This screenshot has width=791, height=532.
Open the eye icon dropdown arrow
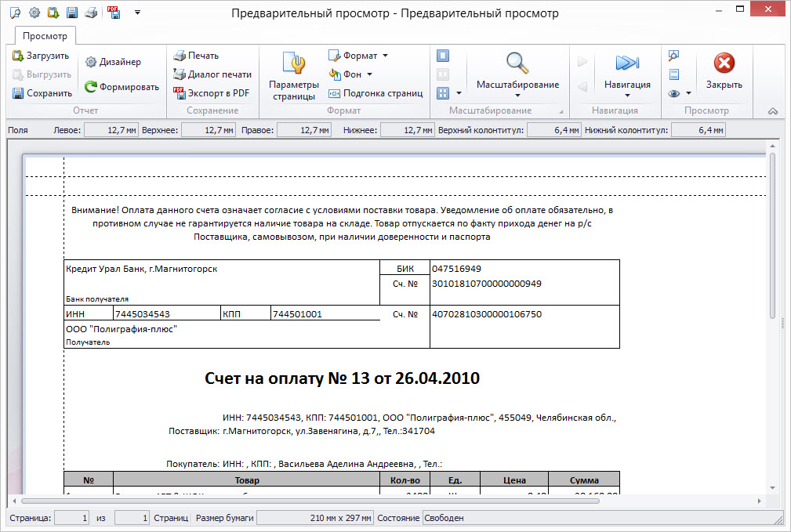688,93
